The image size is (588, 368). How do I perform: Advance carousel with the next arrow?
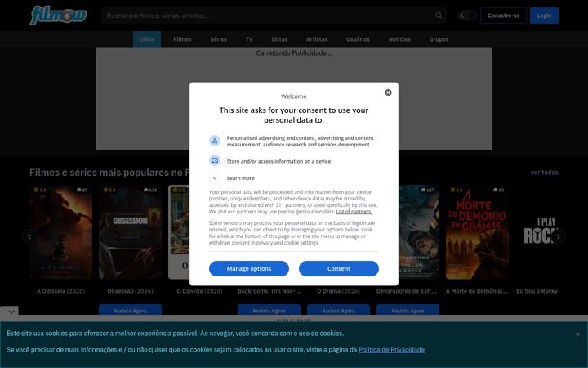(559, 236)
